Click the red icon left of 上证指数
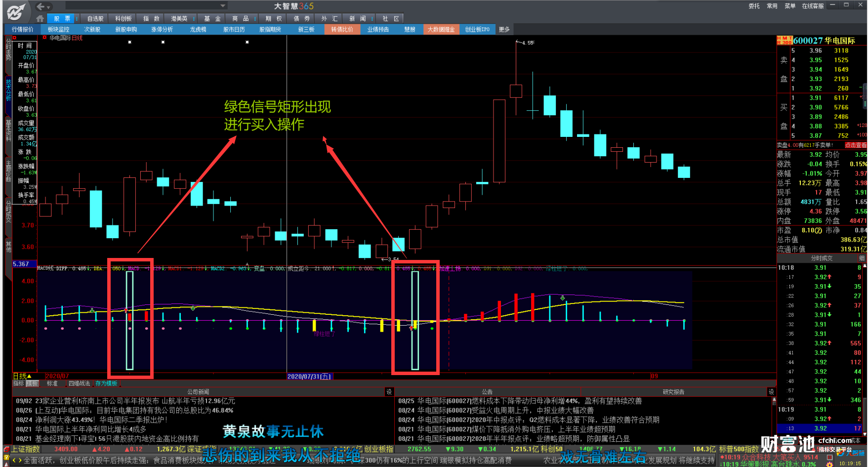Image resolution: width=868 pixels, height=467 pixels. pyautogui.click(x=6, y=449)
